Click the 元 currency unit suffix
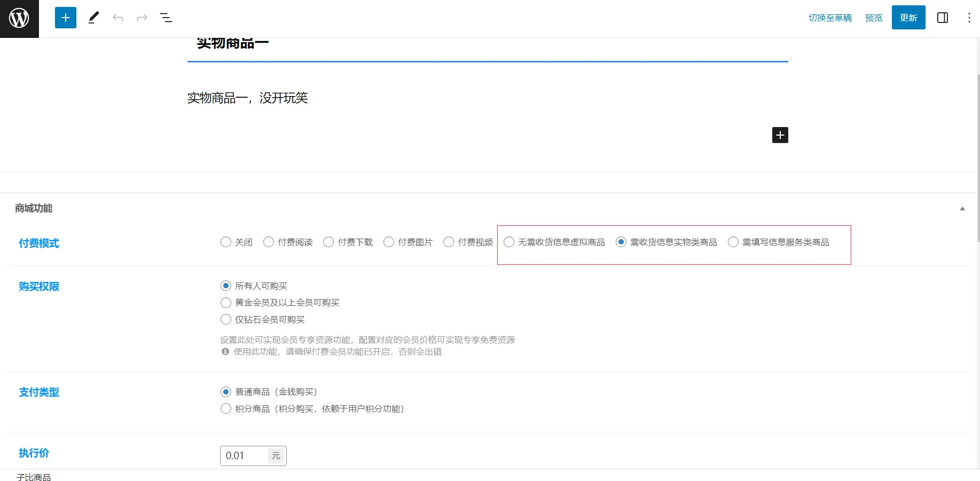This screenshot has width=980, height=481. 276,456
